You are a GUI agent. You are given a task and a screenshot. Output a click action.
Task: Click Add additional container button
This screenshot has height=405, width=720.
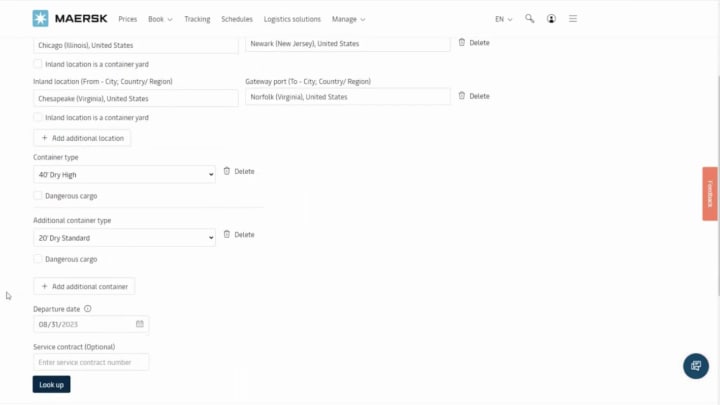(84, 286)
